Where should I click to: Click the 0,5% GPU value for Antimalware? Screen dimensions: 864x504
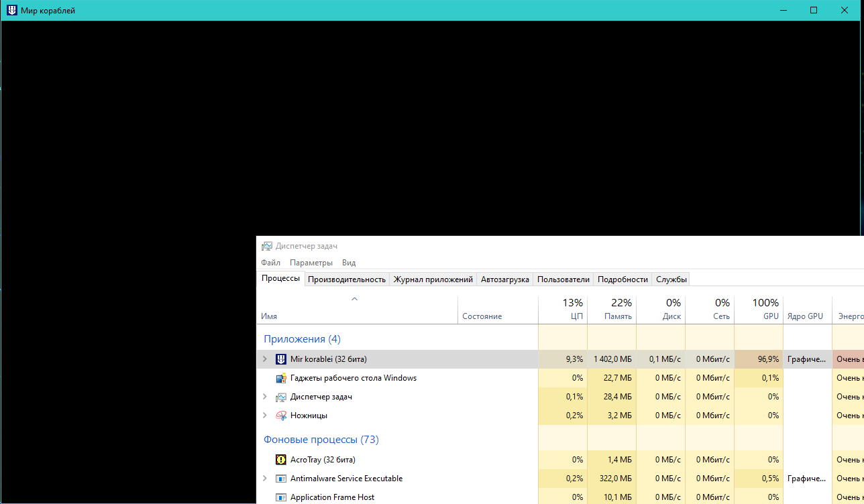tap(771, 479)
